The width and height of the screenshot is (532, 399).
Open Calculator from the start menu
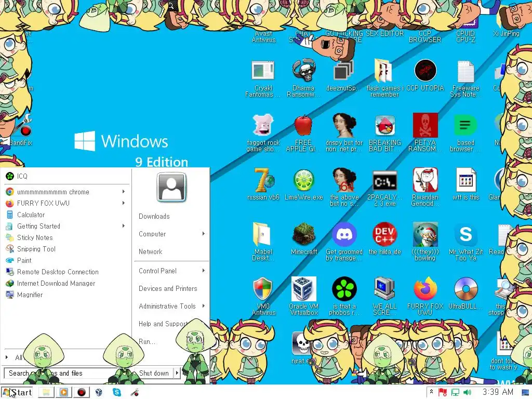pyautogui.click(x=67, y=215)
